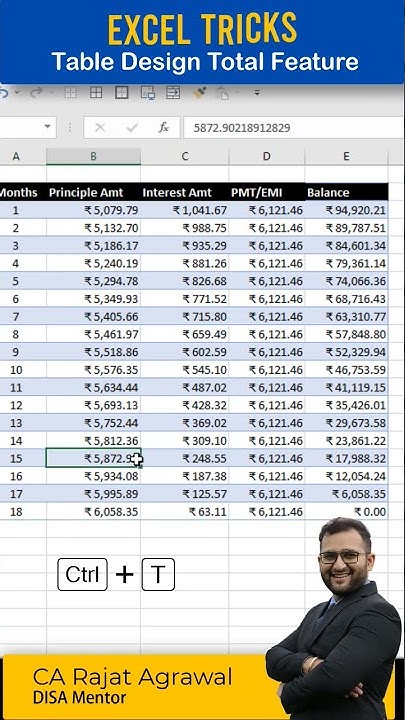Image resolution: width=405 pixels, height=720 pixels.
Task: Select cell with ₹ 988.75
Action: pyautogui.click(x=185, y=228)
